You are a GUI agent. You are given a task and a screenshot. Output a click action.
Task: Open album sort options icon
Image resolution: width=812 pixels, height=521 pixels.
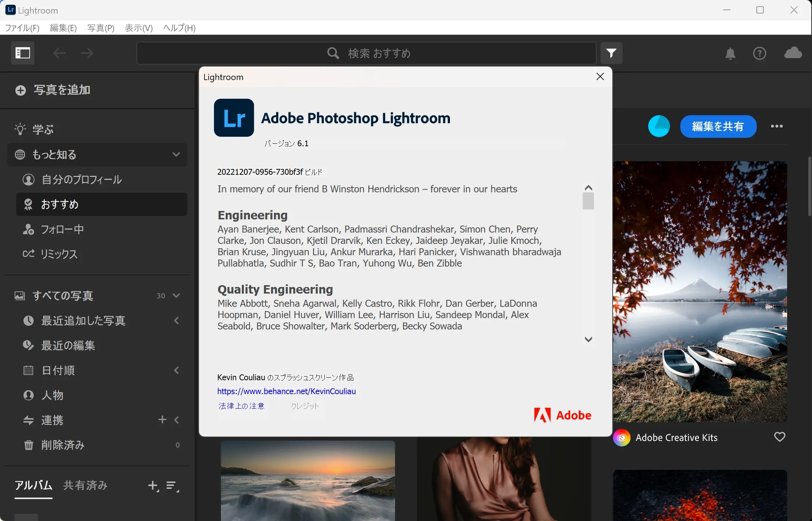tap(172, 486)
